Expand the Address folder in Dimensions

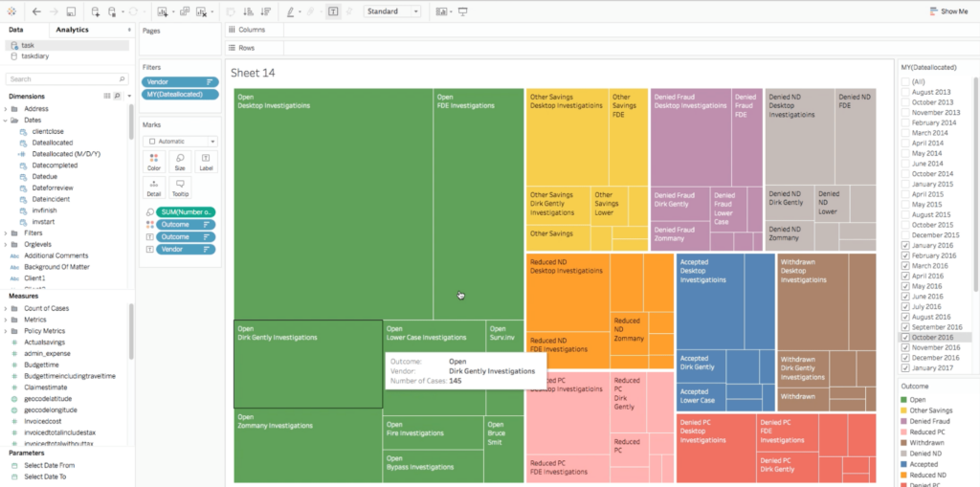click(x=5, y=109)
